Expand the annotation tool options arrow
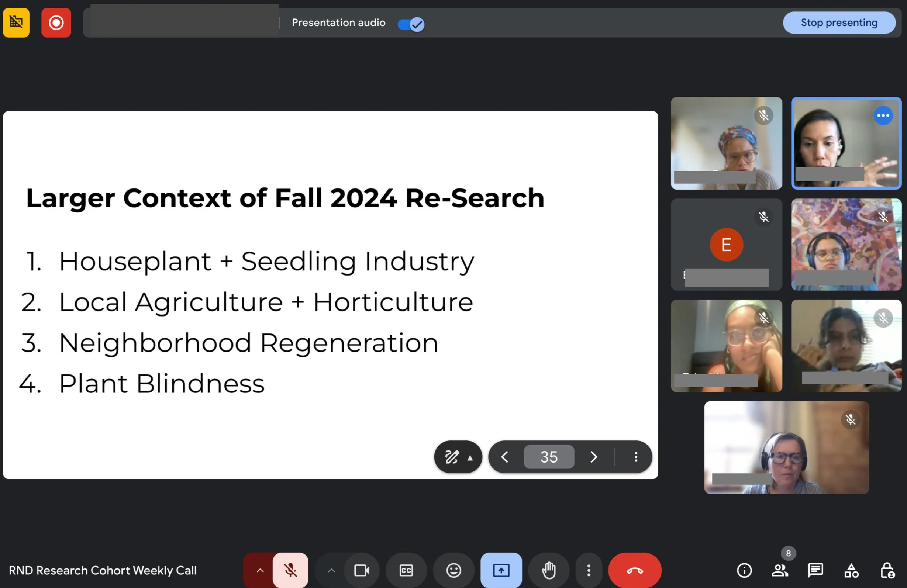 click(x=470, y=458)
